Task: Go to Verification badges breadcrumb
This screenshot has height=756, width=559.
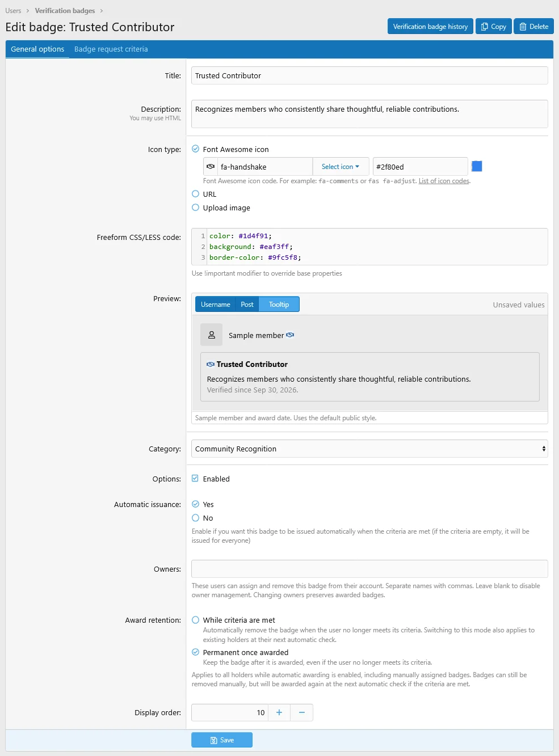Action: [x=65, y=11]
